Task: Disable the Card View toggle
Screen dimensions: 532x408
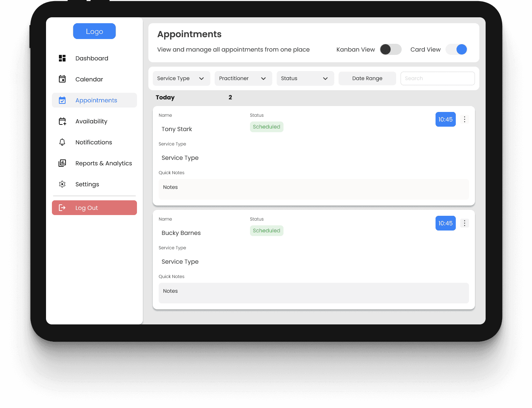Action: 456,49
